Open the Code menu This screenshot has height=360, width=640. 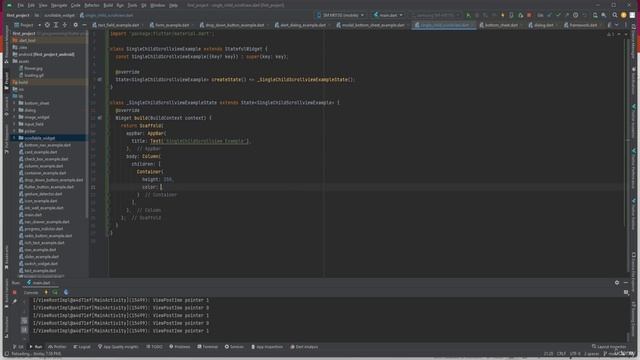[x=76, y=5]
